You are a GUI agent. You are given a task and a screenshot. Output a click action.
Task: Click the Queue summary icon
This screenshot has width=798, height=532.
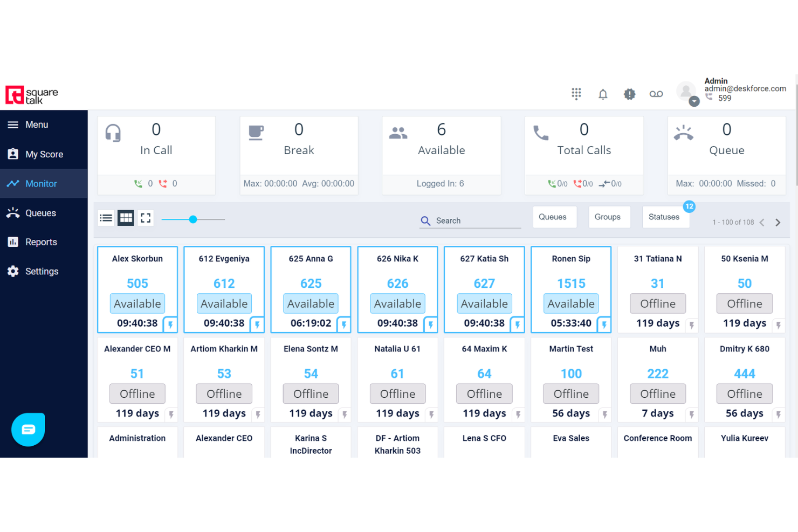[x=683, y=133]
